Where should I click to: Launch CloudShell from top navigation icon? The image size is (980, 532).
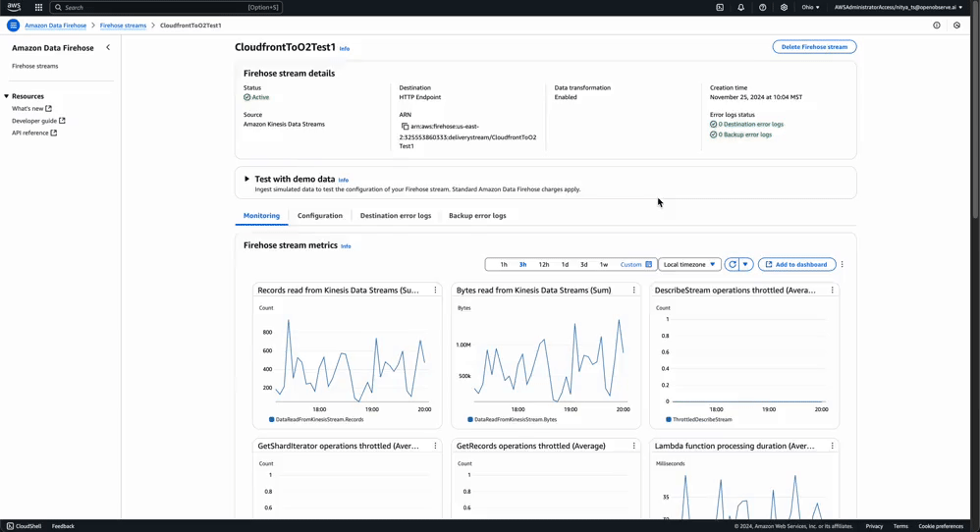point(720,8)
